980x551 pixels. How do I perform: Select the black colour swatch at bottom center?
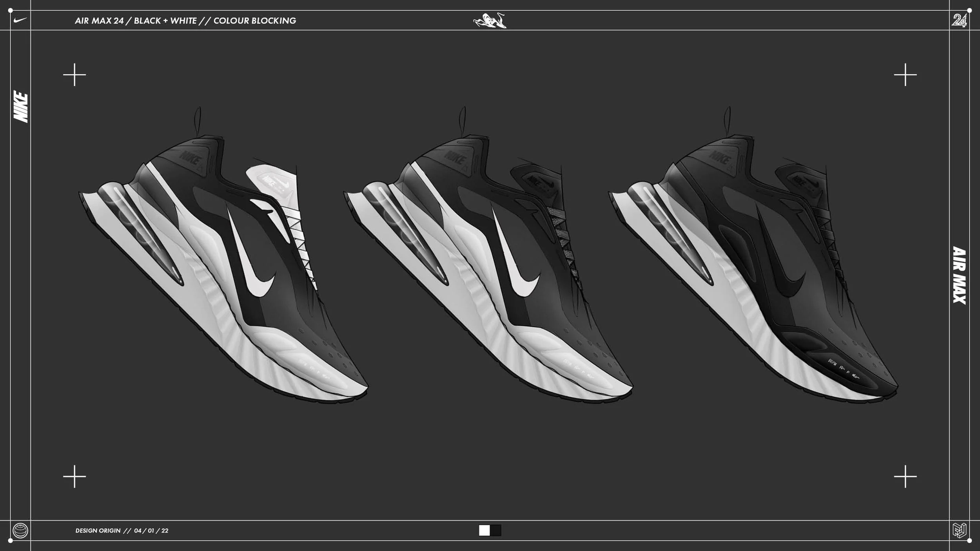tap(496, 531)
